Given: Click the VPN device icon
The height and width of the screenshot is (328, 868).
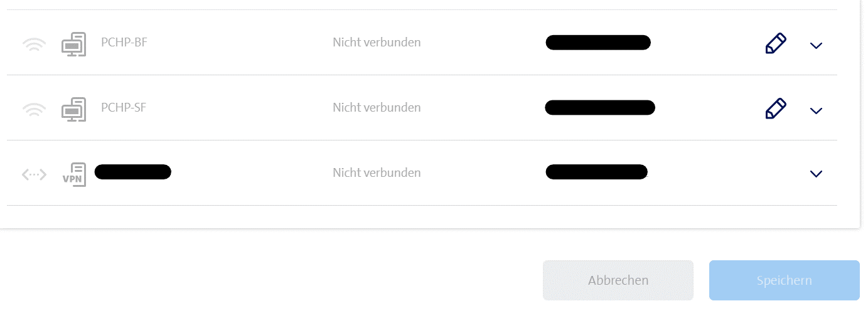Looking at the screenshot, I should pos(74,175).
